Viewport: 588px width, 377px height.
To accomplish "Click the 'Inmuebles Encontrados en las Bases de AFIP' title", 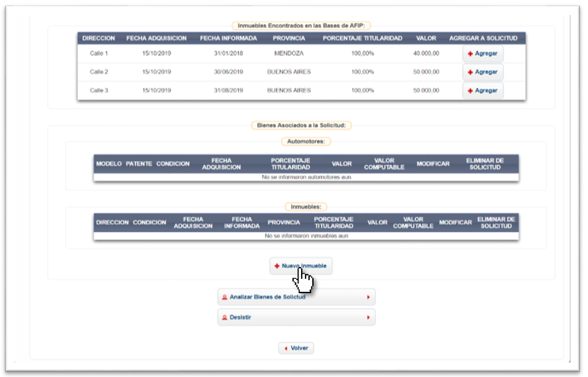I will pos(302,26).
